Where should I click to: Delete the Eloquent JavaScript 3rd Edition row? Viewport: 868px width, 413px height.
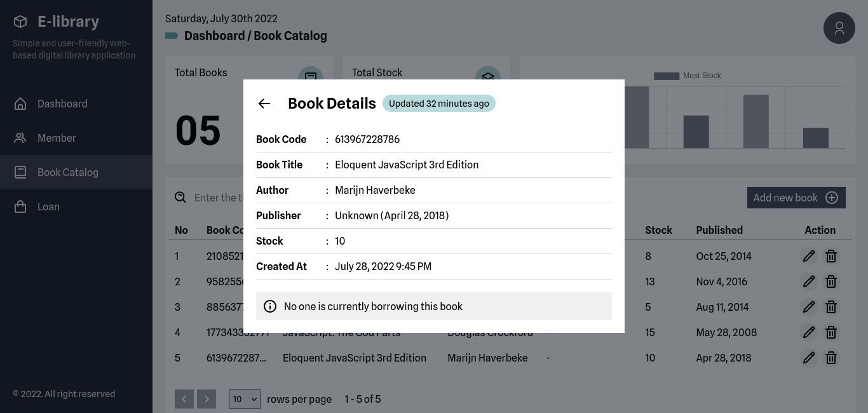pyautogui.click(x=831, y=358)
